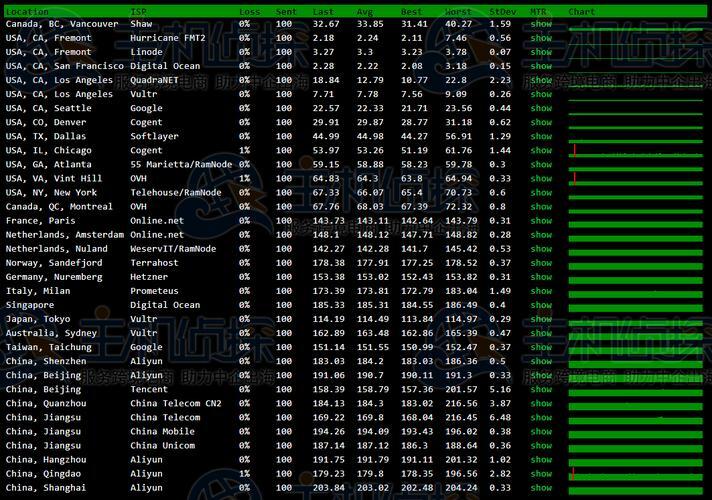The height and width of the screenshot is (500, 712).
Task: Open 'show' for Quanzhou China Telecom CN2
Action: pos(541,404)
